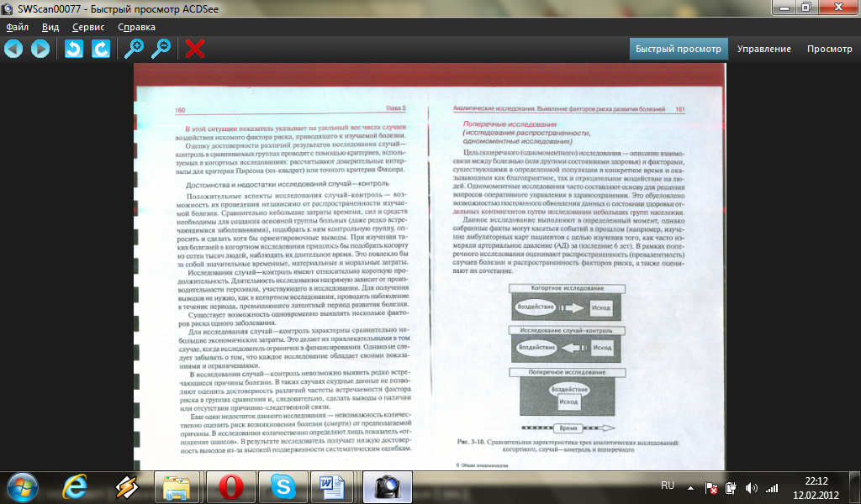
Task: Delete image with red X icon
Action: click(195, 49)
